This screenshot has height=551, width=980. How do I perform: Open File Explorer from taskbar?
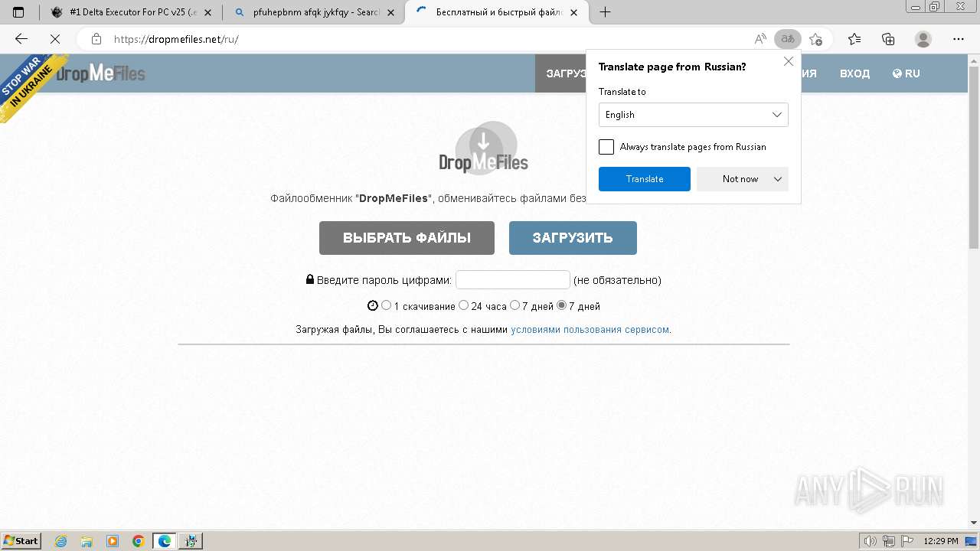coord(87,541)
